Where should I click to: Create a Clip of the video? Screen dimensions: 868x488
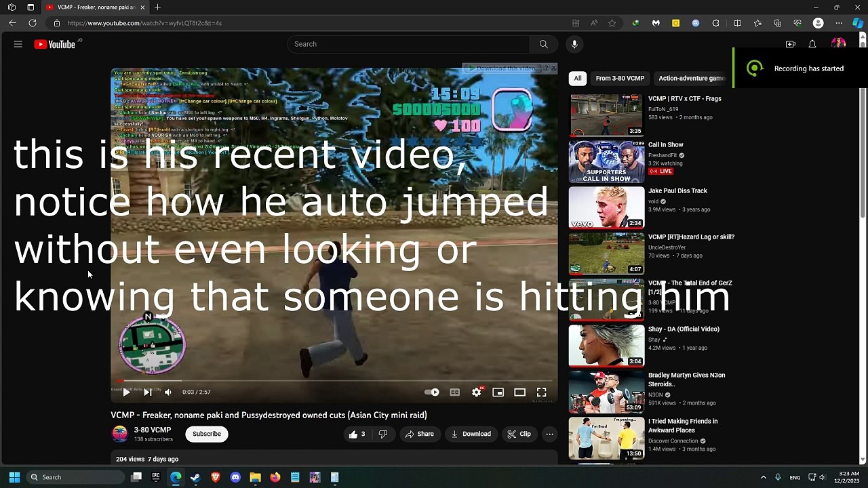pyautogui.click(x=519, y=434)
